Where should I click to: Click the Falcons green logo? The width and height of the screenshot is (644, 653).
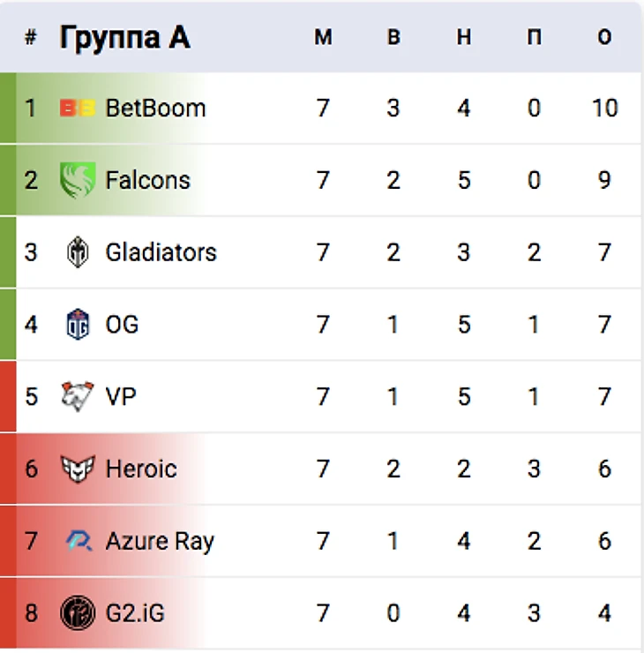(77, 180)
